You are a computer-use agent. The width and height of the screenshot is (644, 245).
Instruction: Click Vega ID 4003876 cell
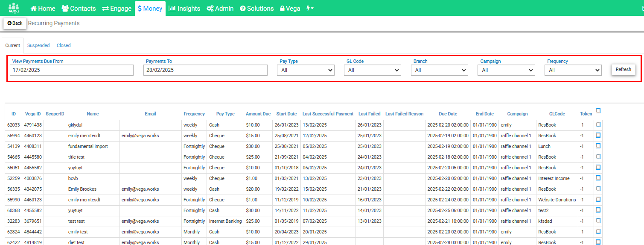[x=33, y=178]
